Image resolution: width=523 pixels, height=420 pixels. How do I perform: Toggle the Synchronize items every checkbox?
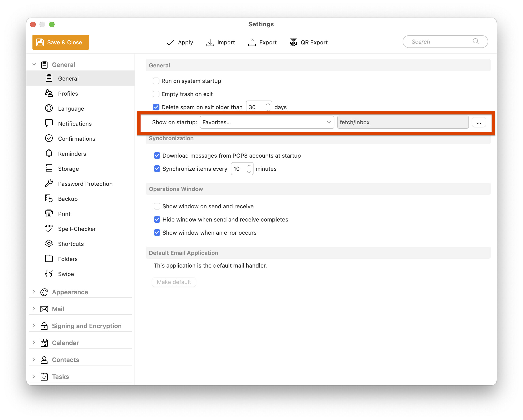click(x=157, y=168)
